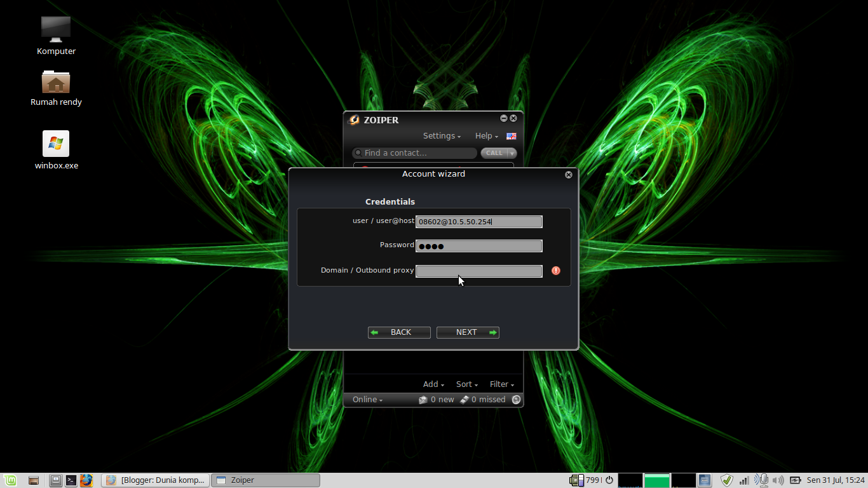Open the Settings menu in Zoiper
868x488 pixels.
click(x=442, y=136)
